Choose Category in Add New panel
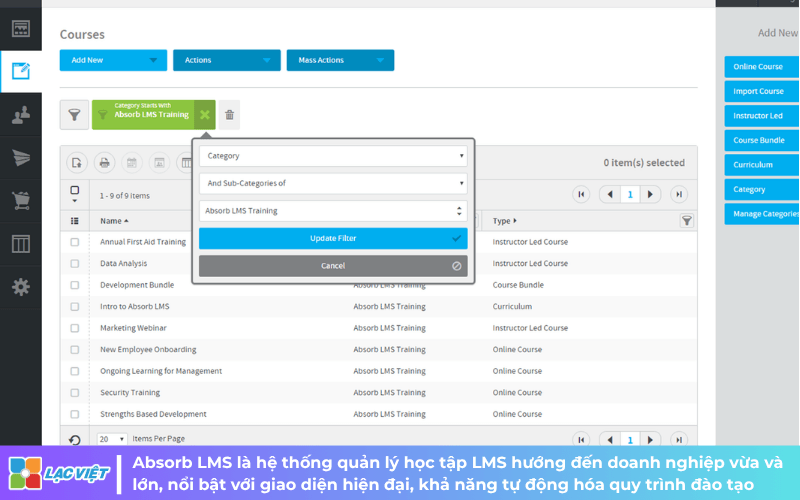 coord(762,189)
